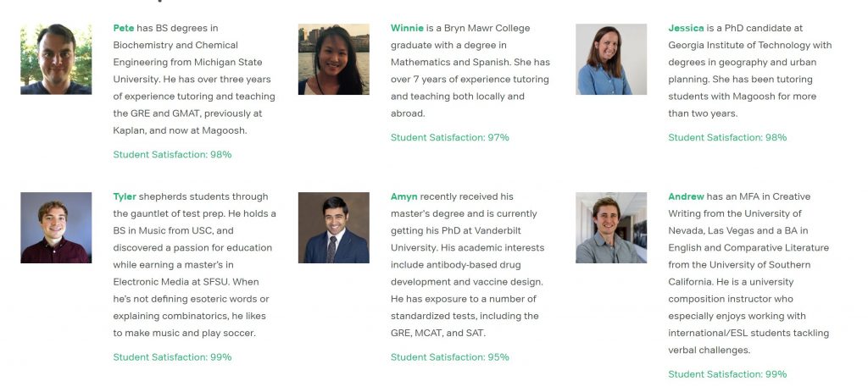The height and width of the screenshot is (392, 868).
Task: Click Amyn's bio mentioning Vanderbilt University
Action: (x=467, y=265)
